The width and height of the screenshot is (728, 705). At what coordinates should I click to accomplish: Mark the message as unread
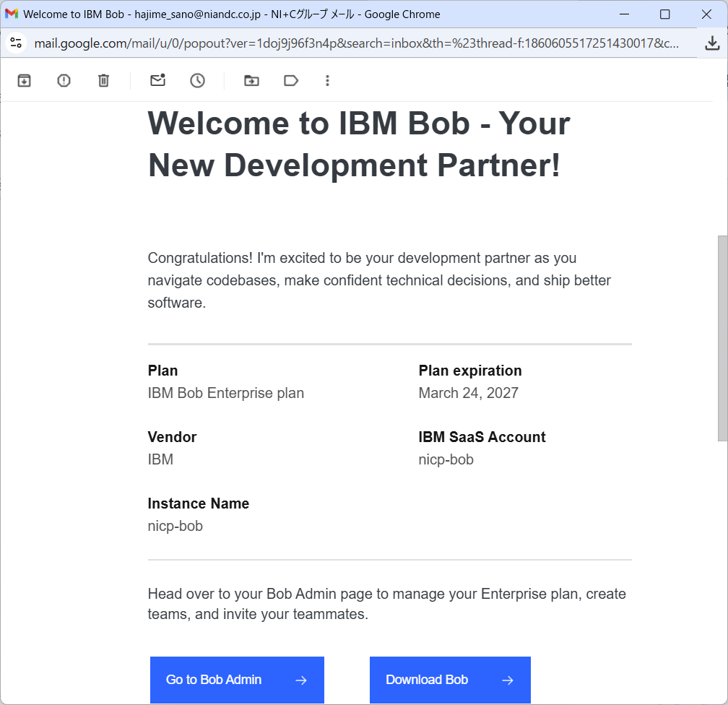tap(158, 80)
